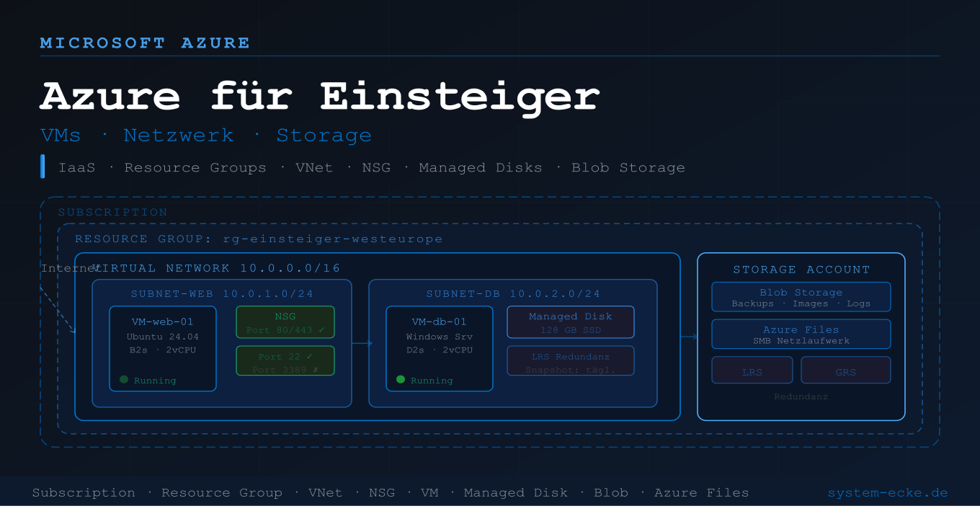Click 'SMB Netzlaufwerk' text
The width and height of the screenshot is (980, 519).
pyautogui.click(x=801, y=341)
